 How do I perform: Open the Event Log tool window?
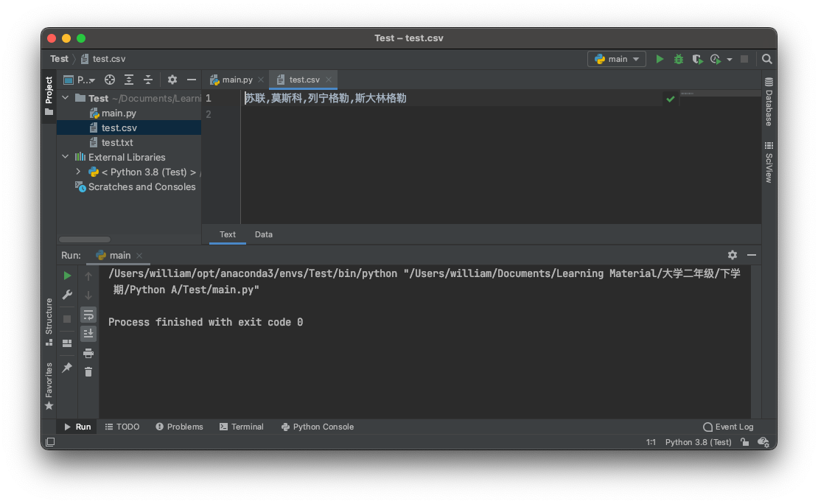coord(728,427)
